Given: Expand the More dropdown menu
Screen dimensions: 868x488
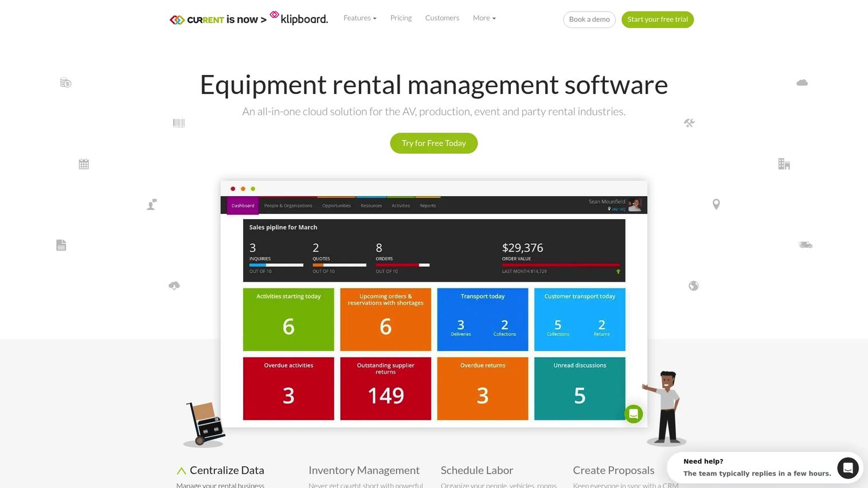Looking at the screenshot, I should (x=484, y=18).
